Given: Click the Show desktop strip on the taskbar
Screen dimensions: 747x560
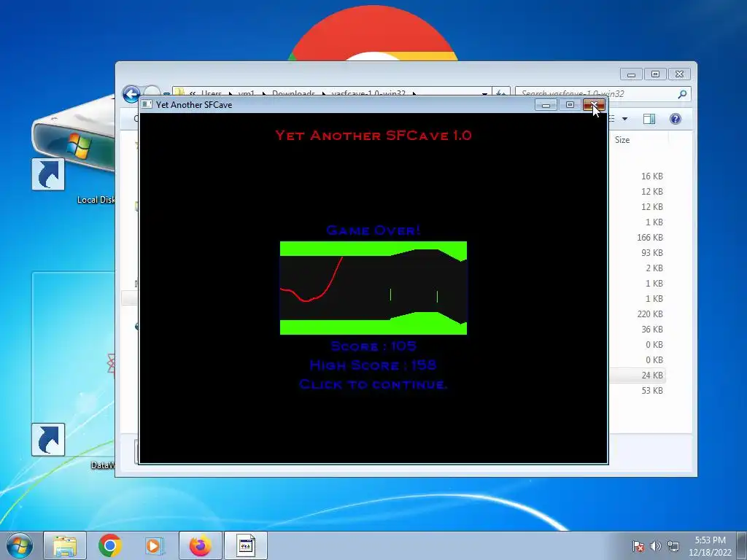Looking at the screenshot, I should point(742,545).
